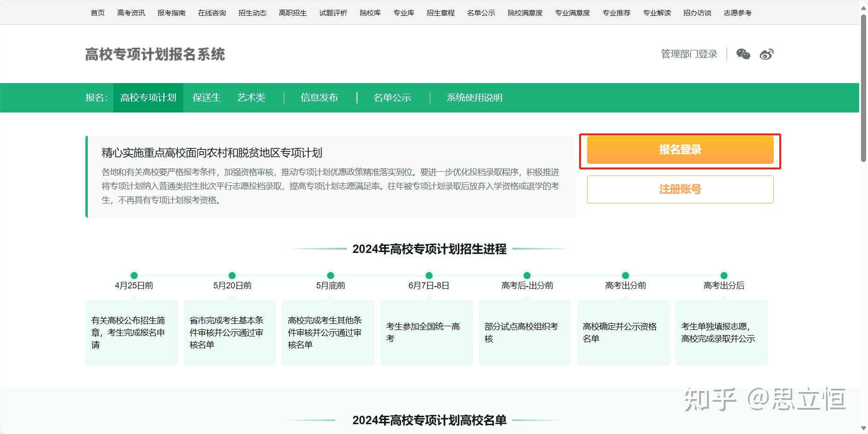Open 高考资讯 top link

[x=131, y=13]
